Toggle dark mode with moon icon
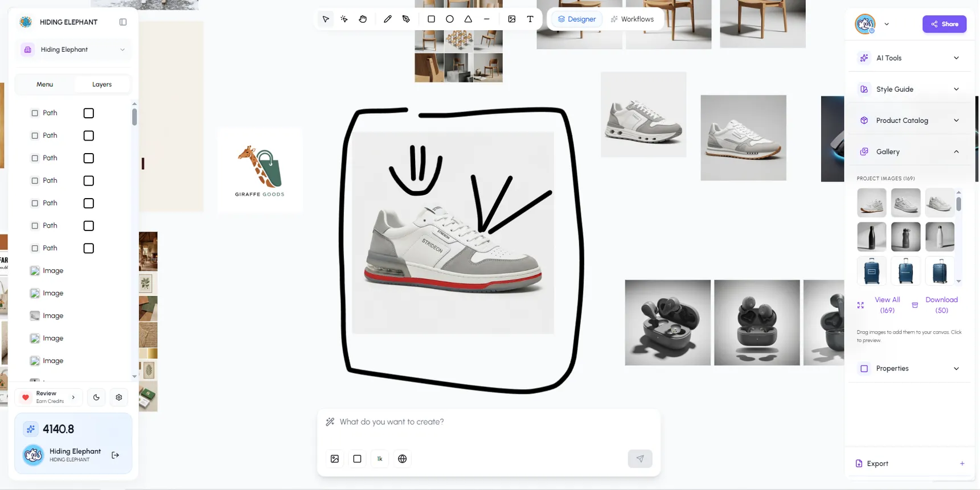The image size is (980, 490). pos(96,397)
